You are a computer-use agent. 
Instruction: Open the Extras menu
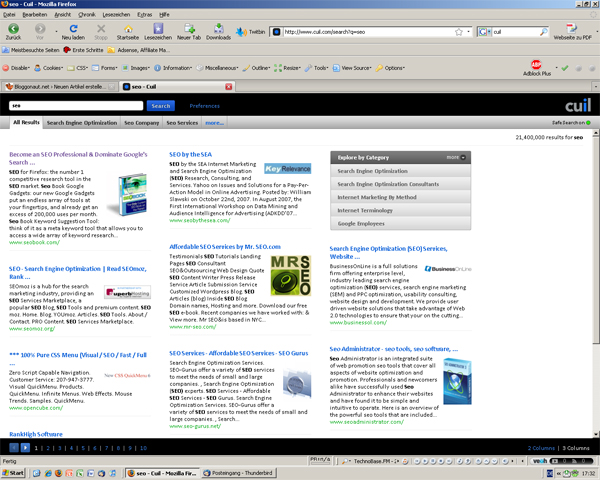tap(144, 15)
